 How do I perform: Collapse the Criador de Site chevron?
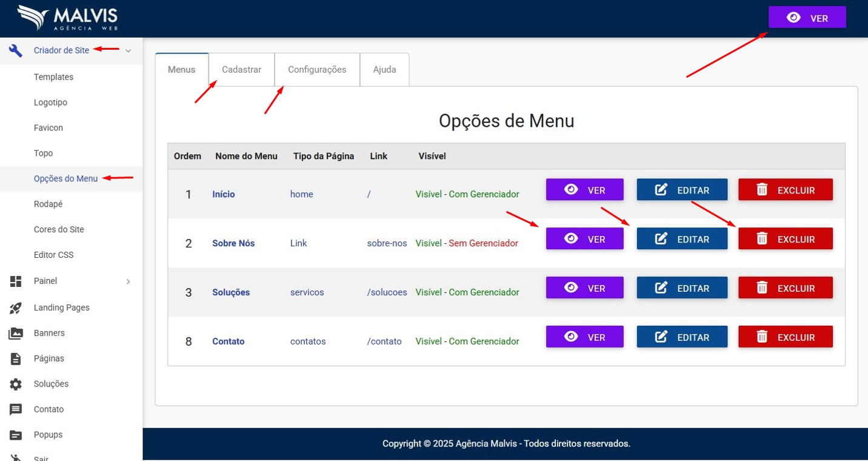(x=128, y=51)
